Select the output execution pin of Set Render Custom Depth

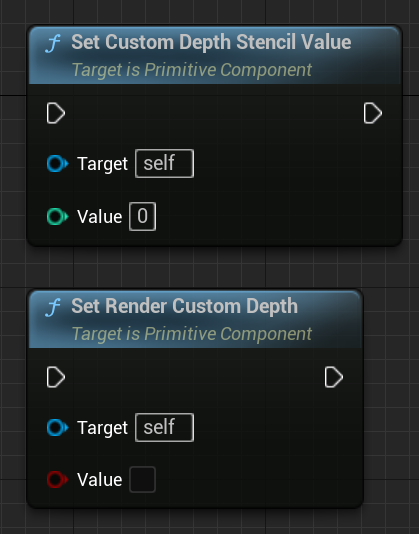coord(333,377)
